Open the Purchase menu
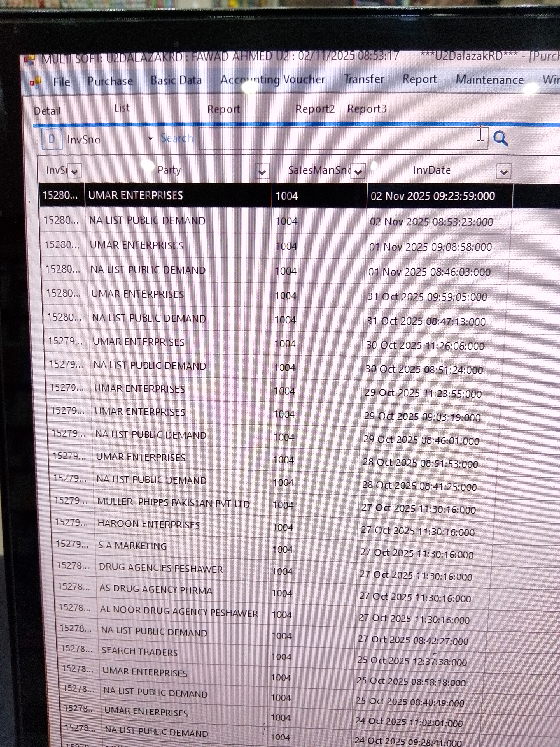The image size is (560, 747). click(110, 81)
